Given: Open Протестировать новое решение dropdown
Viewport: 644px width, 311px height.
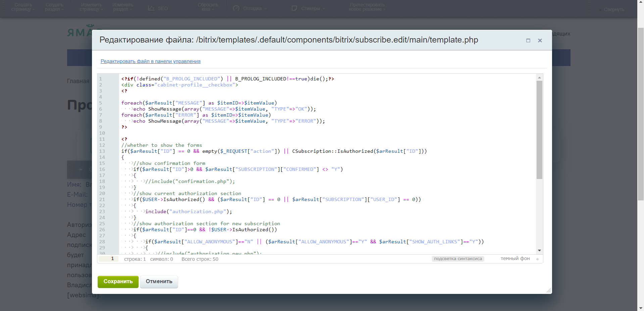Looking at the screenshot, I should [x=367, y=7].
